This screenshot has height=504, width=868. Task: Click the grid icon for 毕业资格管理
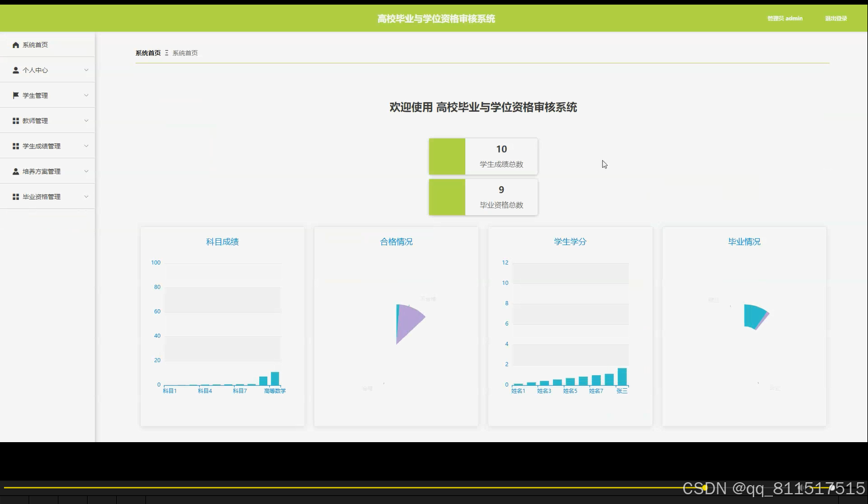(16, 196)
